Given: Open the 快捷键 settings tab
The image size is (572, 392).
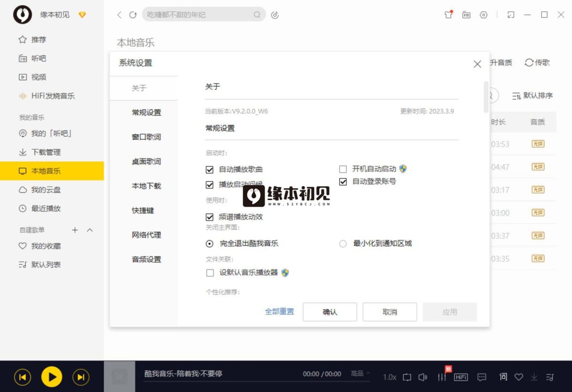Looking at the screenshot, I should [143, 211].
